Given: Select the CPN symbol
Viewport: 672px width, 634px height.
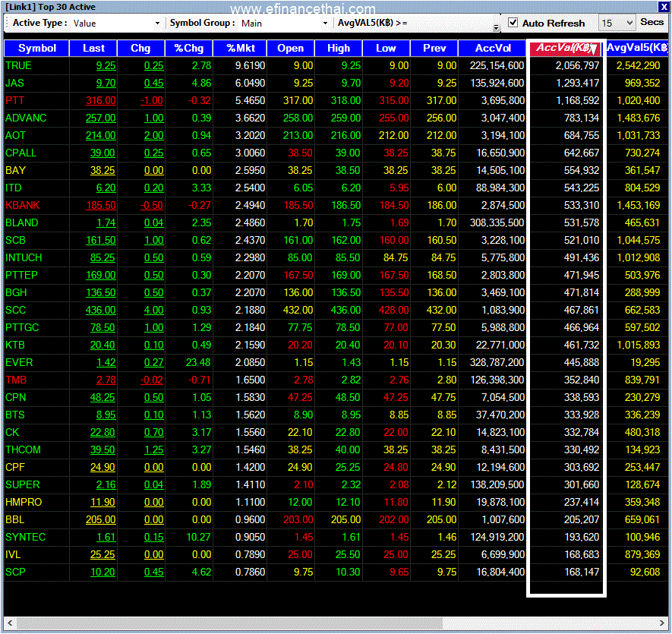Looking at the screenshot, I should 15,397.
